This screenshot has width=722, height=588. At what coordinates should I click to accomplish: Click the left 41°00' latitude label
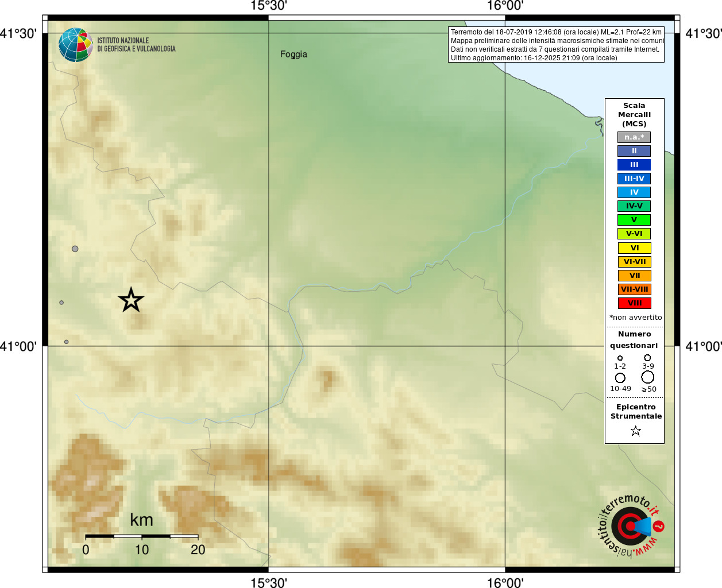click(x=18, y=346)
